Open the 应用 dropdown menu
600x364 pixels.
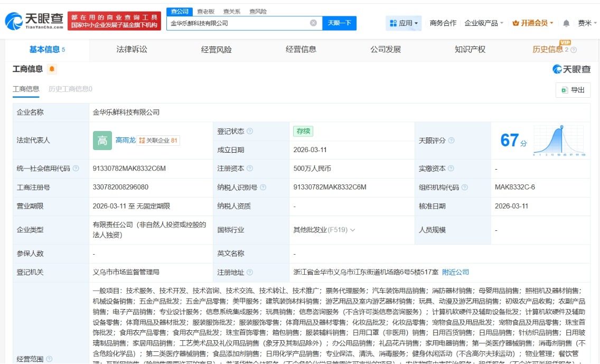coord(404,23)
